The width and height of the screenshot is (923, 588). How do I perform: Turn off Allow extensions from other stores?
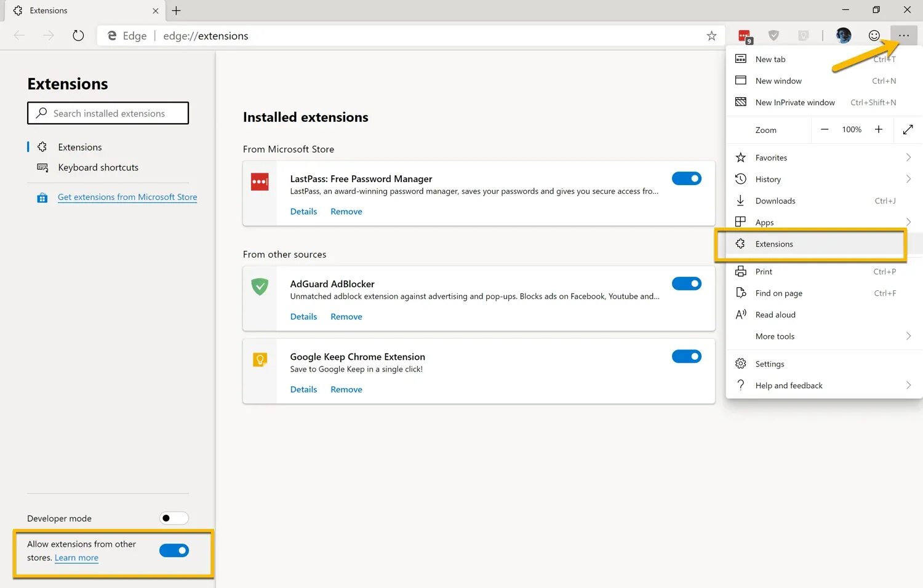point(174,550)
